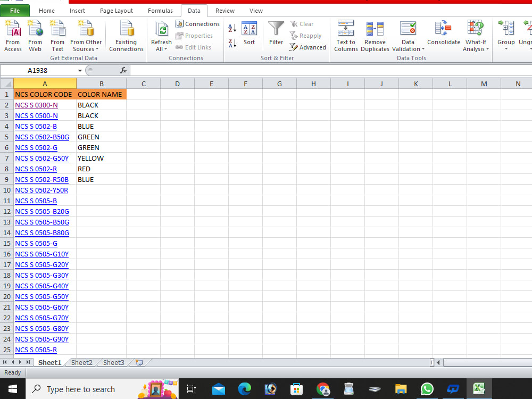This screenshot has height=399, width=532.
Task: Click Remove Duplicates
Action: pos(375,36)
